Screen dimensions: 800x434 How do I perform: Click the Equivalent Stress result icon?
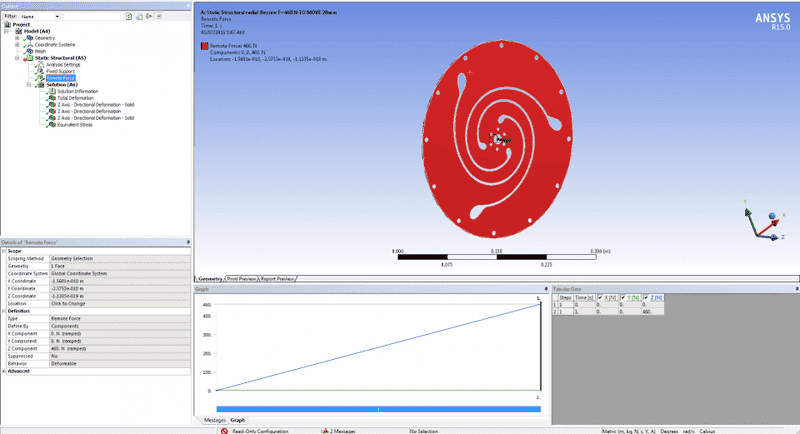[x=52, y=124]
